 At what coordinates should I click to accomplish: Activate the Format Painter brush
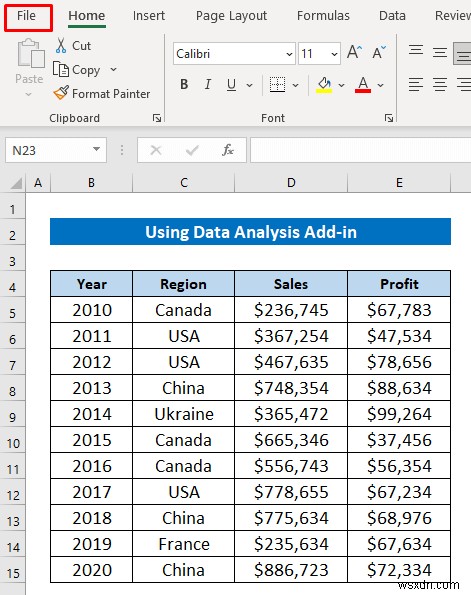click(x=61, y=93)
